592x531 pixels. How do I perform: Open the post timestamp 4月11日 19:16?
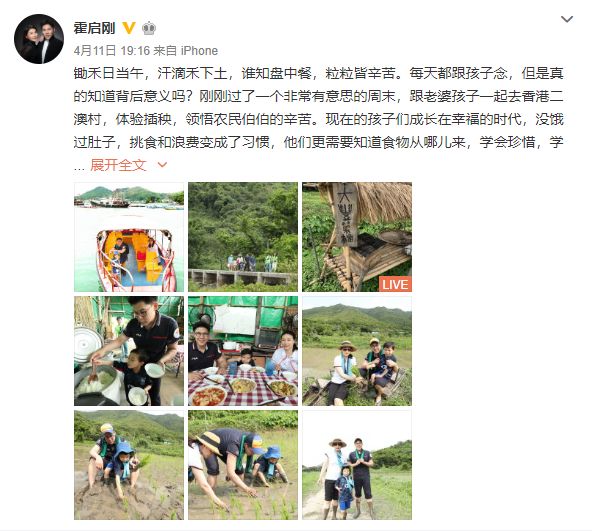point(112,51)
